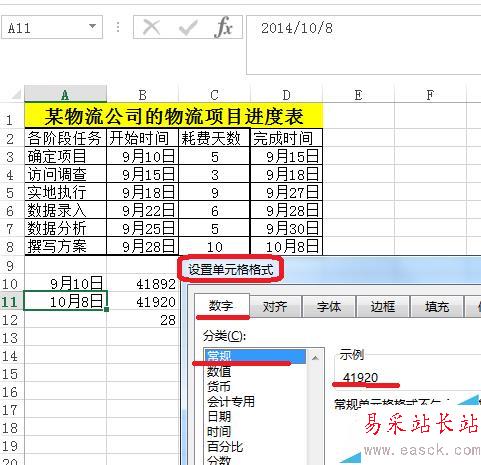481x465 pixels.
Task: Switch to the 字体 tab
Action: point(329,307)
